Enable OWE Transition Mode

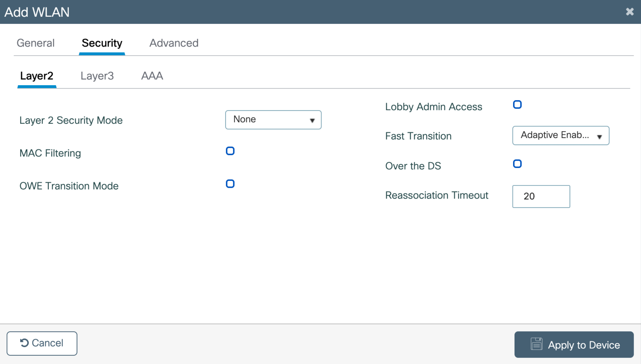230,184
